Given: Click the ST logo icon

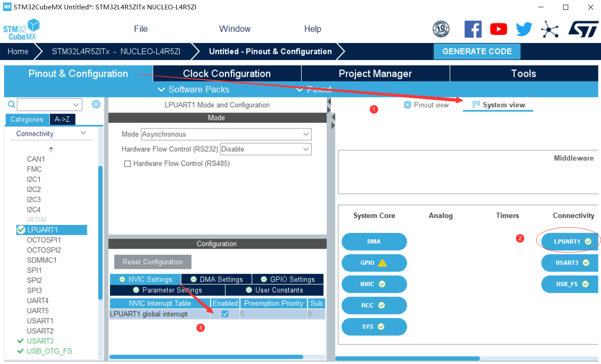Looking at the screenshot, I should point(583,29).
